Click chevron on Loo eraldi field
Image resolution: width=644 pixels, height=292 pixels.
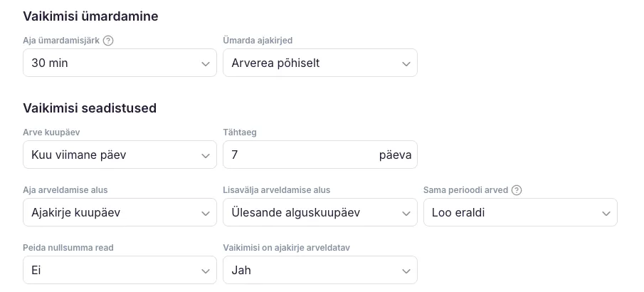pos(606,213)
